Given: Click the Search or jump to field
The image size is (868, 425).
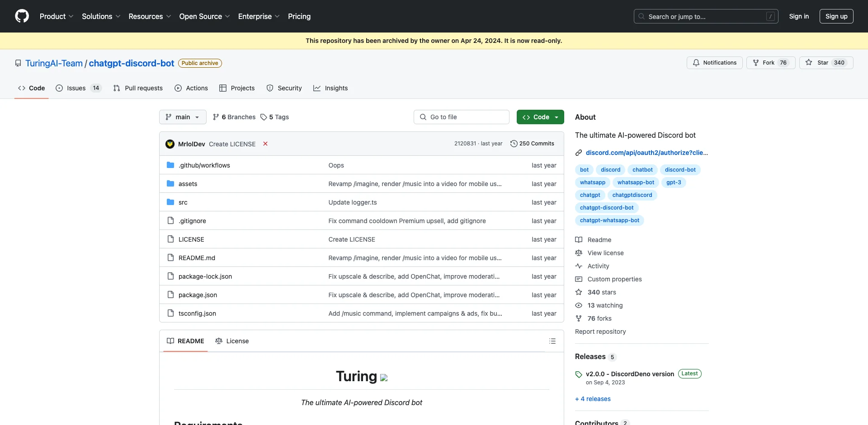Looking at the screenshot, I should (706, 16).
